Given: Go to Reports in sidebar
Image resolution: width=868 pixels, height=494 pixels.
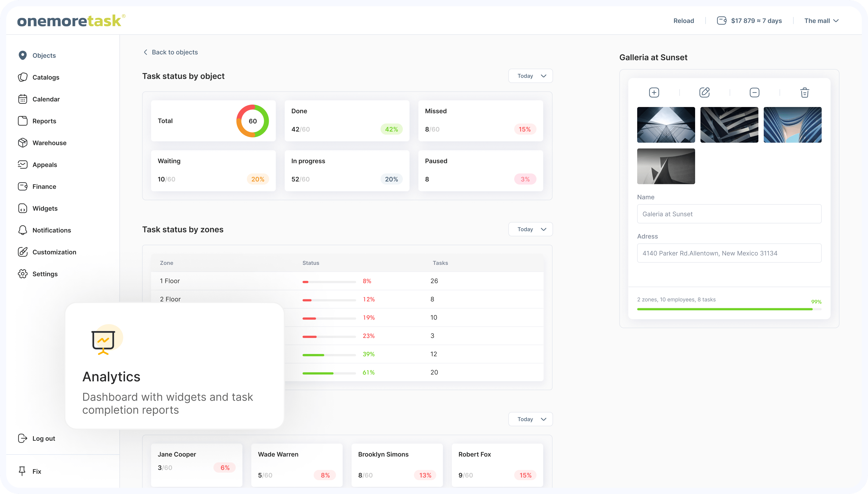Looking at the screenshot, I should click(x=44, y=121).
